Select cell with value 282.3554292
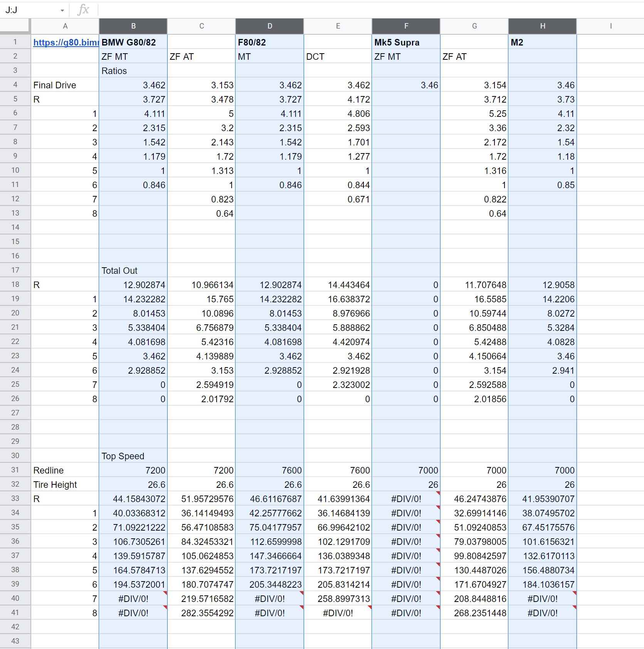This screenshot has height=649, width=644. click(x=202, y=613)
